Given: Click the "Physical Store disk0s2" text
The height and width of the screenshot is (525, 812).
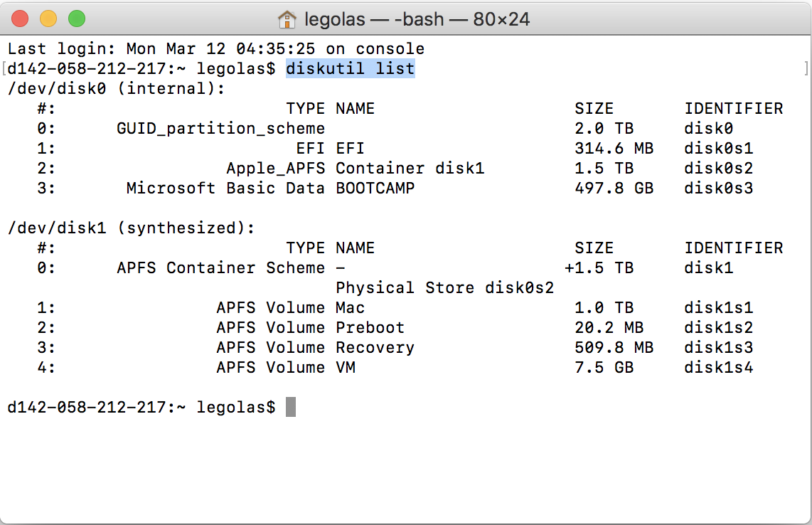Looking at the screenshot, I should pos(444,288).
